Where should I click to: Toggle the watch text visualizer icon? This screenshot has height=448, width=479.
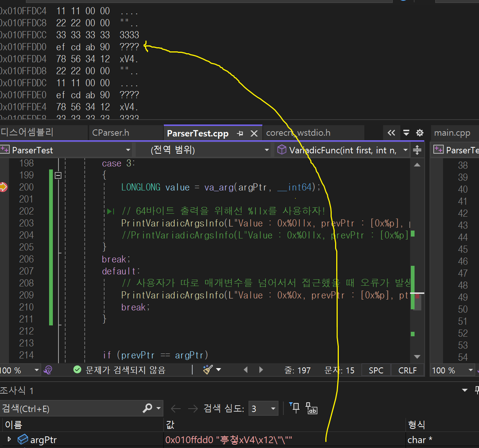(x=311, y=408)
